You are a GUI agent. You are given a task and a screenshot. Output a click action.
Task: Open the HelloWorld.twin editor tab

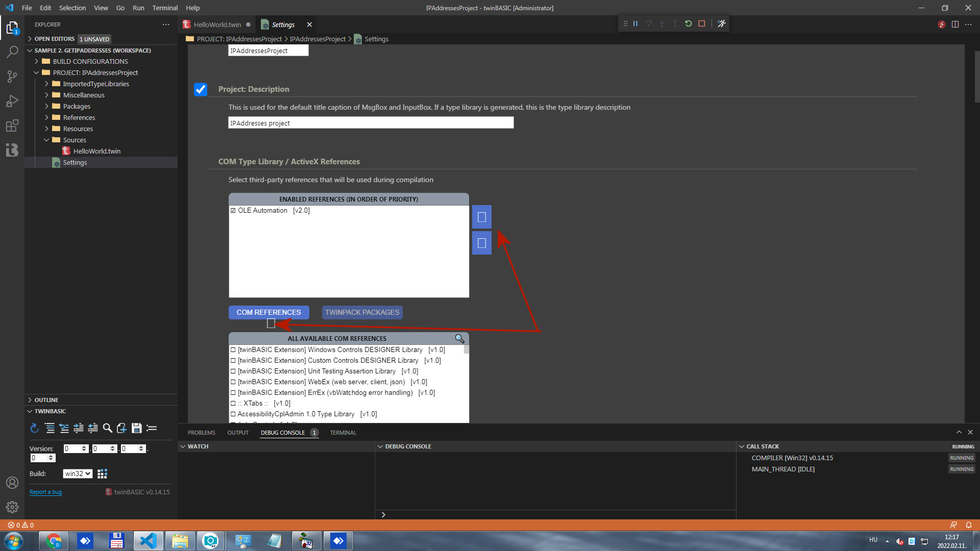click(216, 24)
